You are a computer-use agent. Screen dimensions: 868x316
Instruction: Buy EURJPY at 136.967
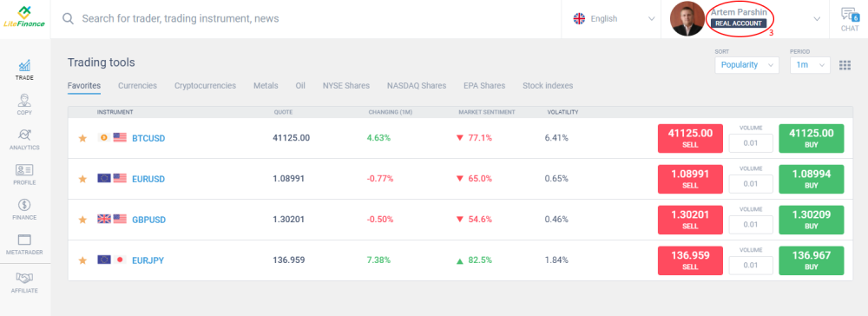(811, 260)
